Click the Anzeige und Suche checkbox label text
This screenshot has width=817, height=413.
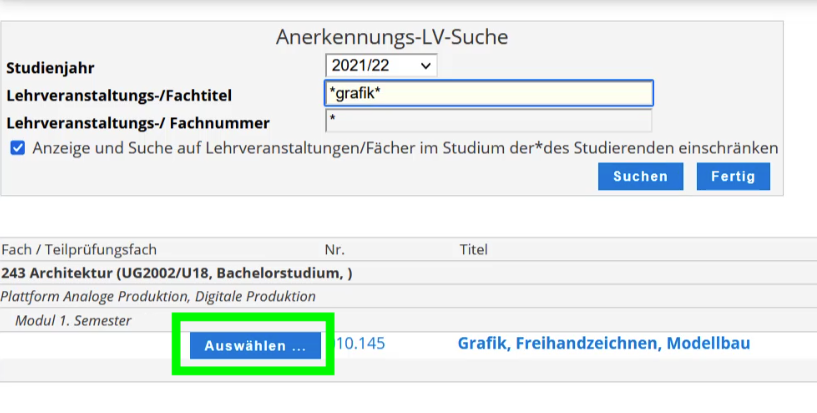click(405, 148)
